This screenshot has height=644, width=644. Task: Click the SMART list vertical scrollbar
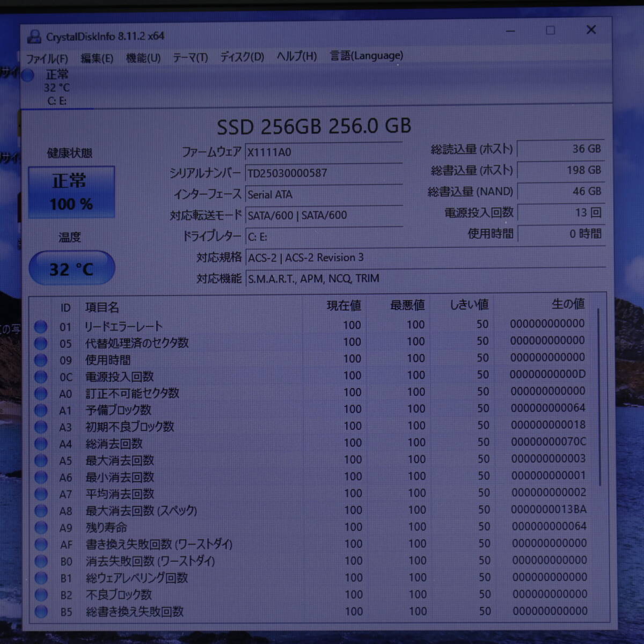coord(599,398)
